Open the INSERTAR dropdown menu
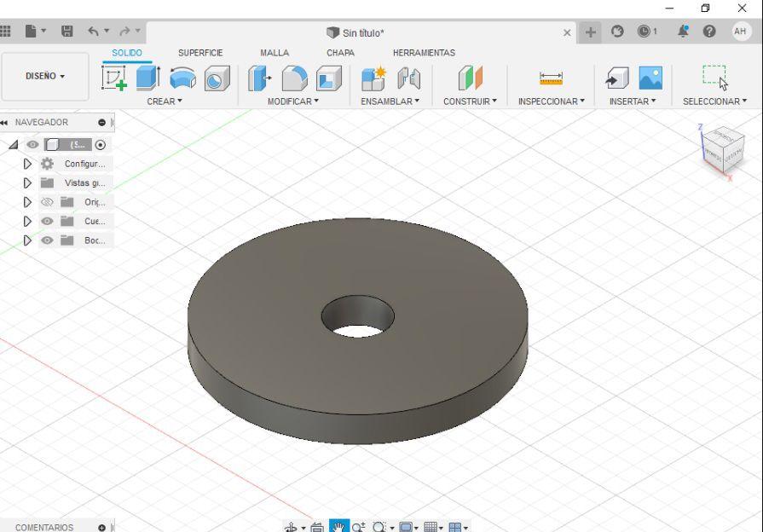Viewport: 763px width, 532px height. 633,101
